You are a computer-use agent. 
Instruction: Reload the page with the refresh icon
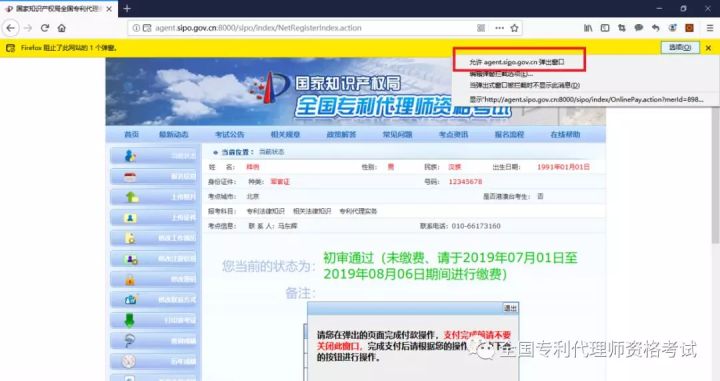click(x=45, y=28)
